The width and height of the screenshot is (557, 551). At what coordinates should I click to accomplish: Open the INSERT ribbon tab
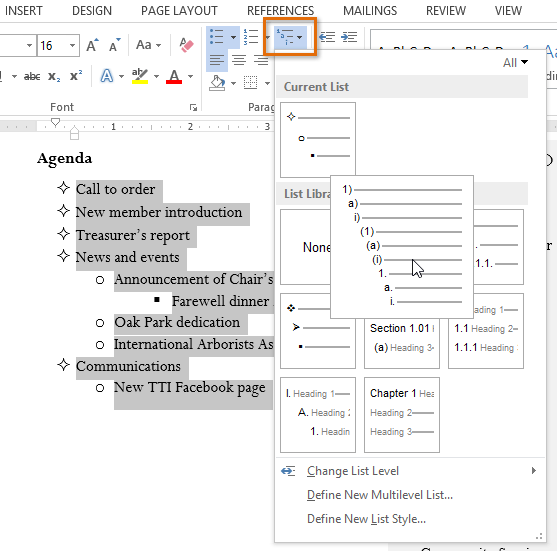tap(23, 11)
